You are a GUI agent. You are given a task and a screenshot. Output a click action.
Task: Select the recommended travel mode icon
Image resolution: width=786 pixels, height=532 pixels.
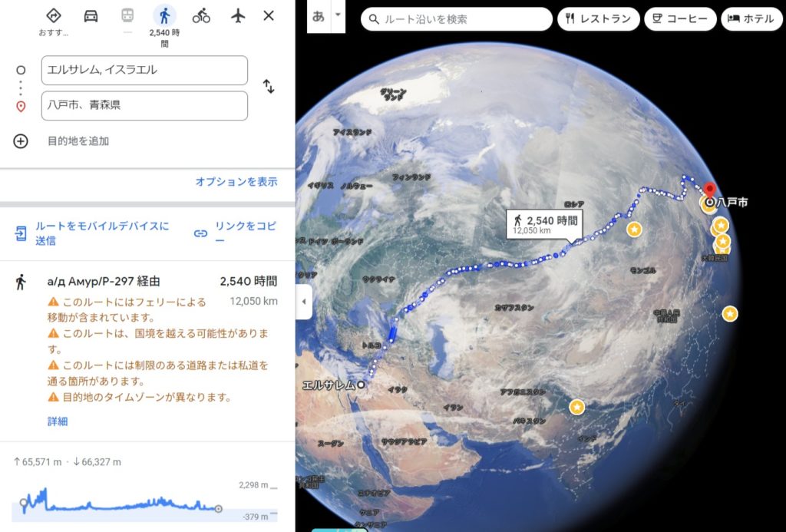point(54,16)
